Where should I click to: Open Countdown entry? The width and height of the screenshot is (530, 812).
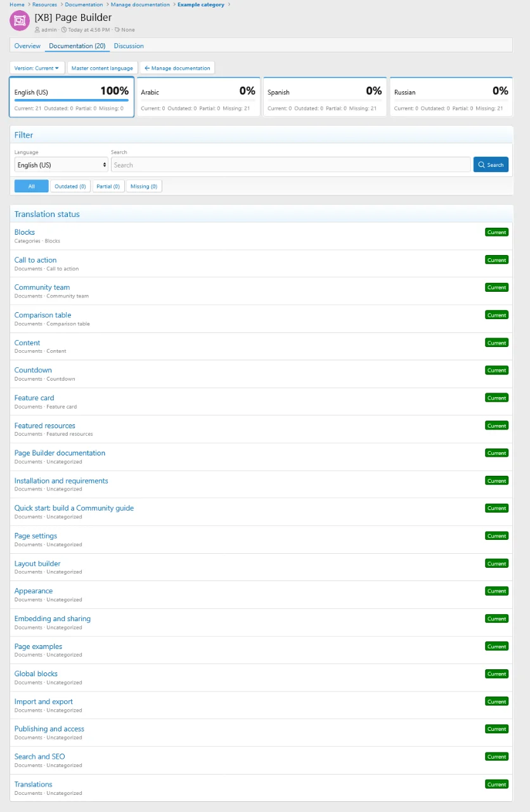click(x=33, y=370)
